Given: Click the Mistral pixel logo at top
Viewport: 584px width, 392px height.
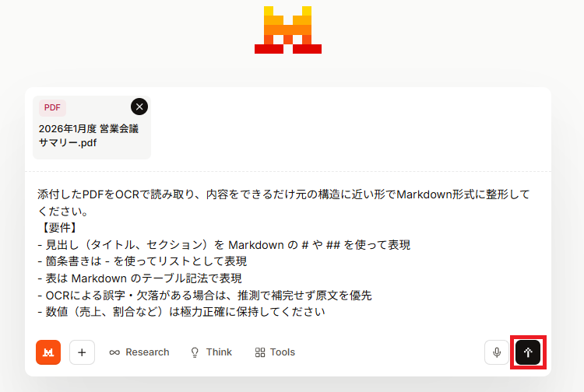Looking at the screenshot, I should pos(288,30).
